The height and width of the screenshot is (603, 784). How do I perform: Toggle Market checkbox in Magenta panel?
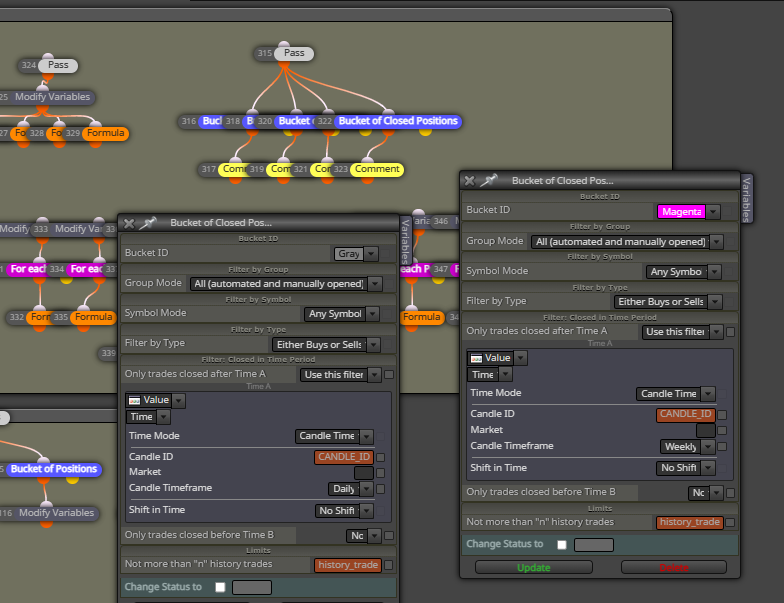tap(722, 430)
